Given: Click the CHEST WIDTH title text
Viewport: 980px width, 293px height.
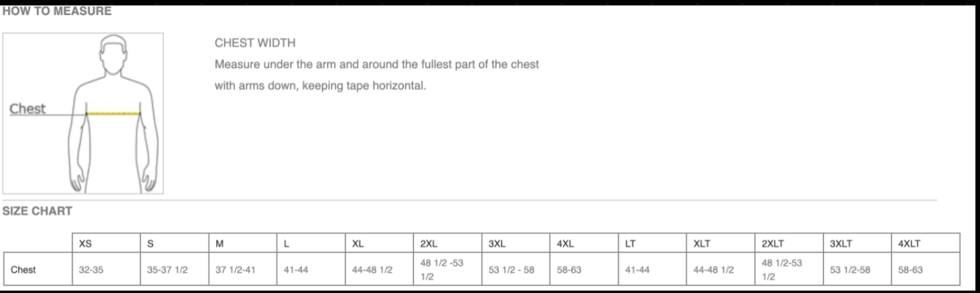Looking at the screenshot, I should [x=255, y=43].
